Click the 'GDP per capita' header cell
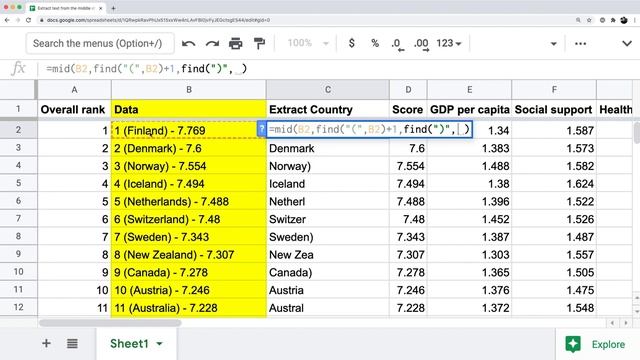The height and width of the screenshot is (360, 640). (x=469, y=109)
